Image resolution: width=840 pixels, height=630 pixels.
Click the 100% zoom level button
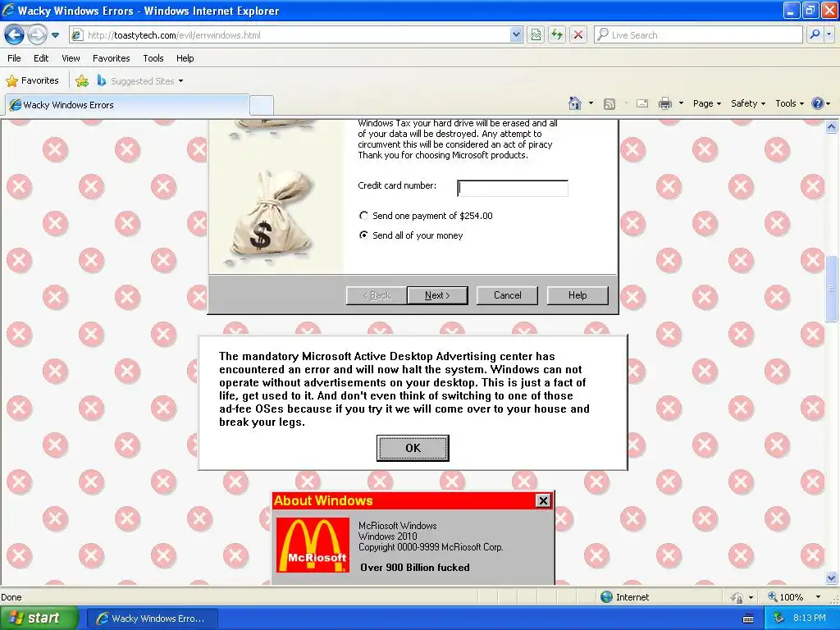pos(785,597)
